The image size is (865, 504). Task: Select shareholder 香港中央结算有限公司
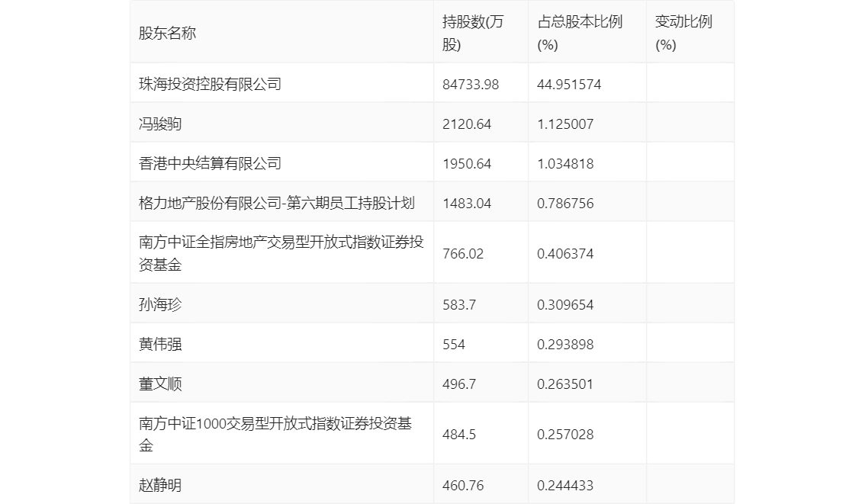211,163
